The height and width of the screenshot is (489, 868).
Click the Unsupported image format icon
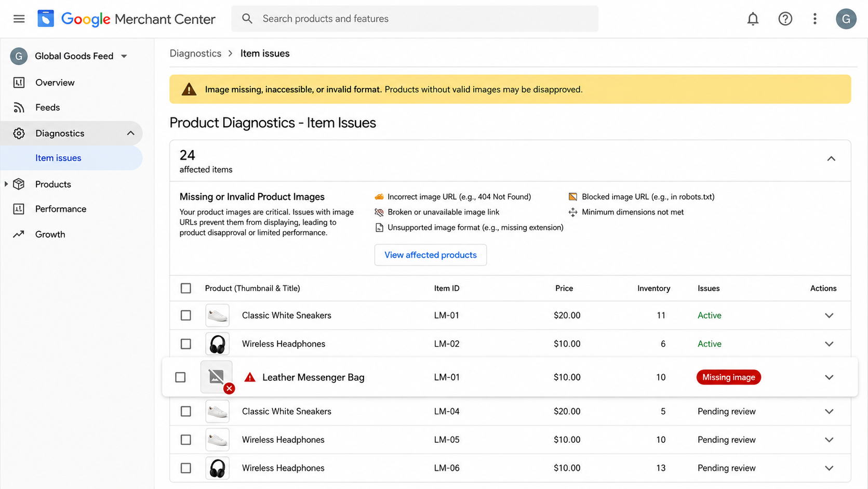(379, 227)
